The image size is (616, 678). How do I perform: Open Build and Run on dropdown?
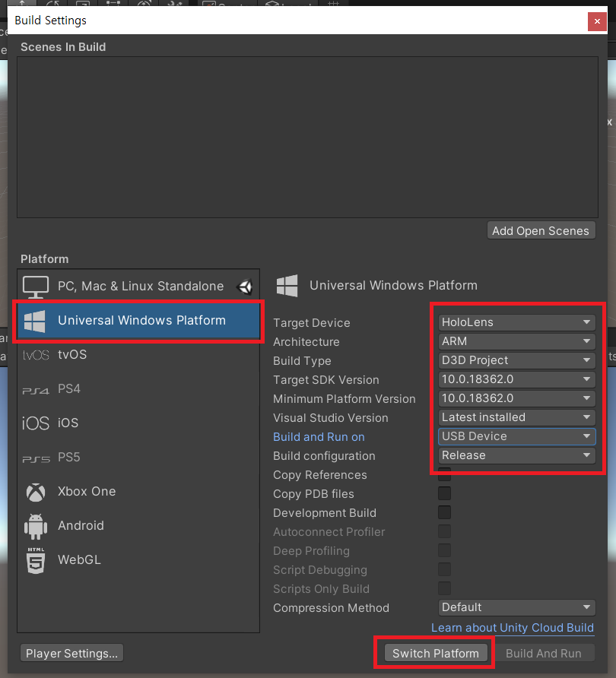tap(516, 436)
